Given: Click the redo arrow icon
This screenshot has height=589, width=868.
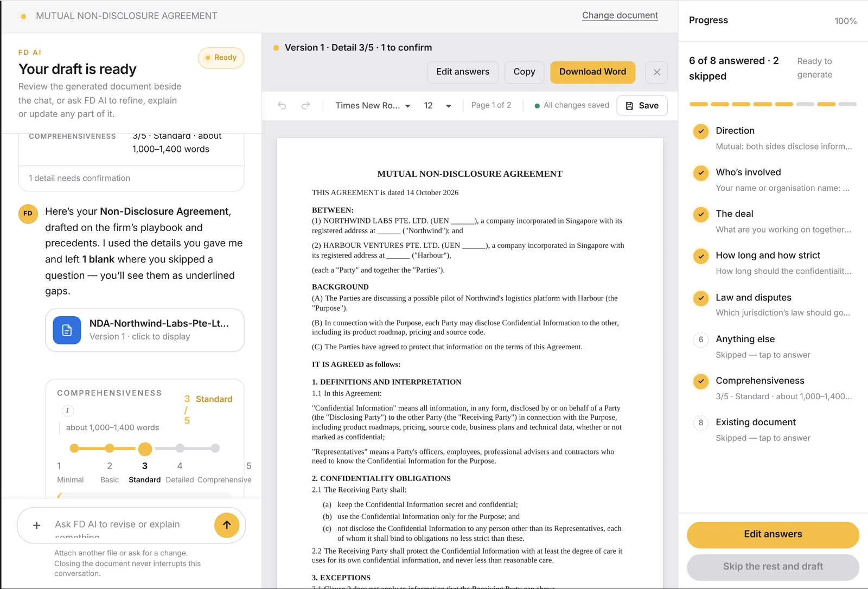Looking at the screenshot, I should pos(306,106).
